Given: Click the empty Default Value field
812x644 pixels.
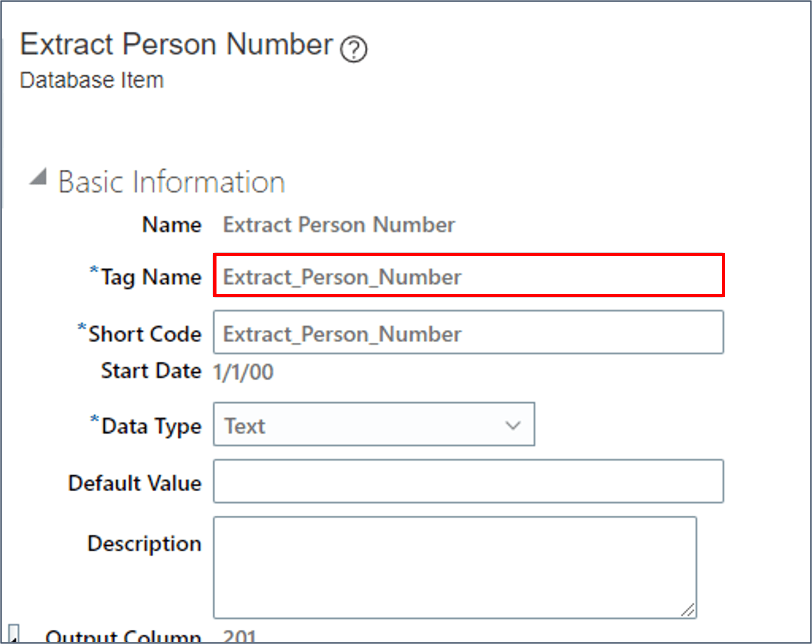Looking at the screenshot, I should tap(469, 482).
